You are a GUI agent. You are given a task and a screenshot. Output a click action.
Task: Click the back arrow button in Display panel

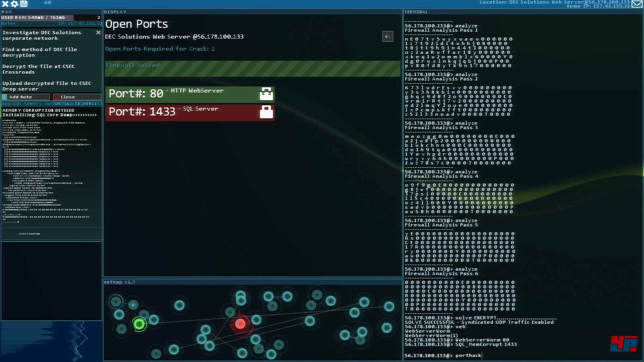(x=388, y=37)
